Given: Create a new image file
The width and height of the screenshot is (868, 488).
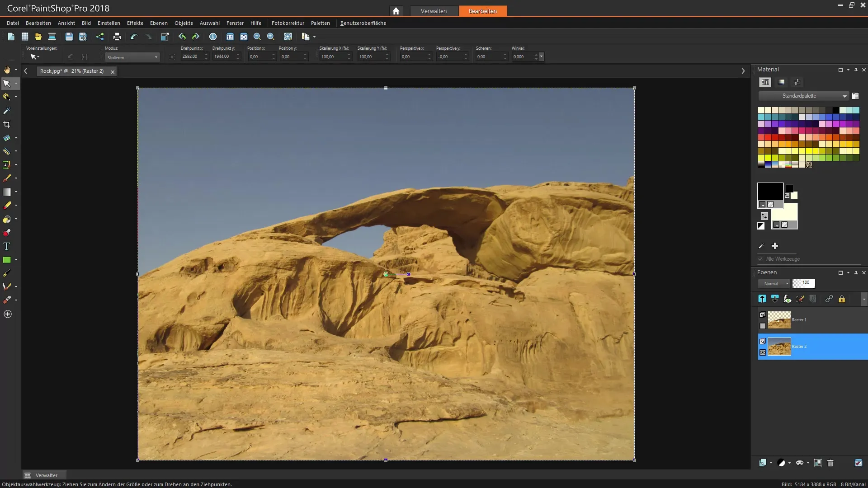Looking at the screenshot, I should (11, 37).
